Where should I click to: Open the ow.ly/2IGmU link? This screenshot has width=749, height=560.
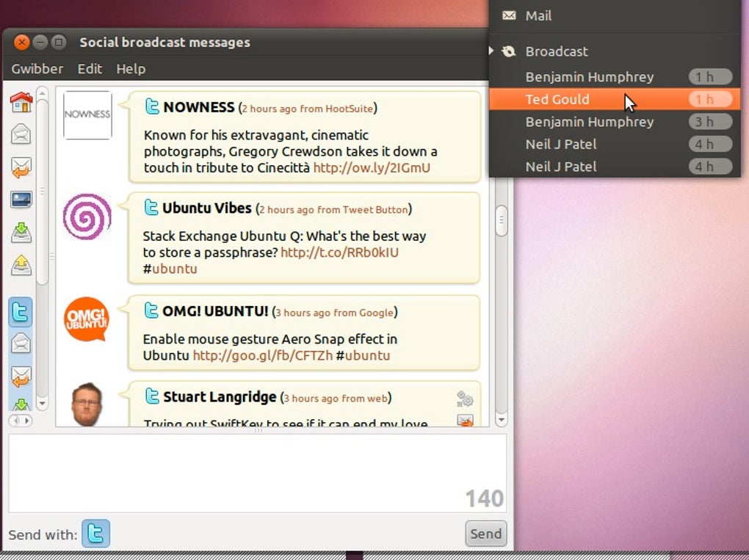click(372, 167)
